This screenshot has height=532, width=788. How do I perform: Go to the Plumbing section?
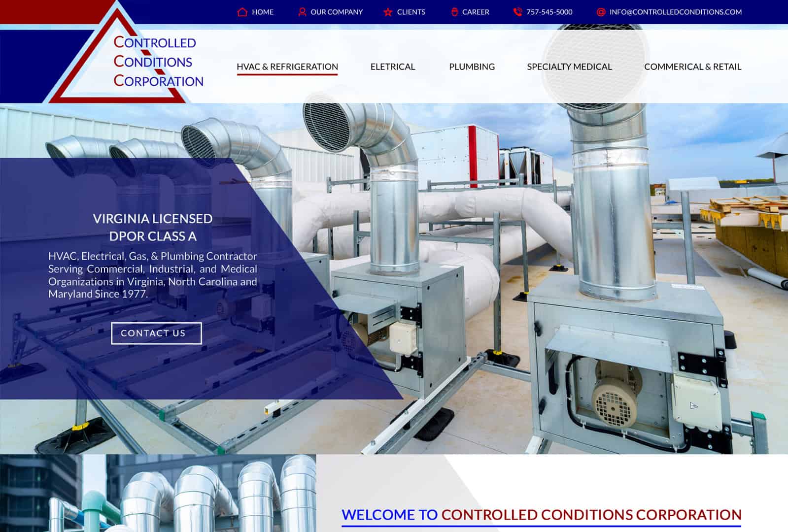pyautogui.click(x=472, y=66)
